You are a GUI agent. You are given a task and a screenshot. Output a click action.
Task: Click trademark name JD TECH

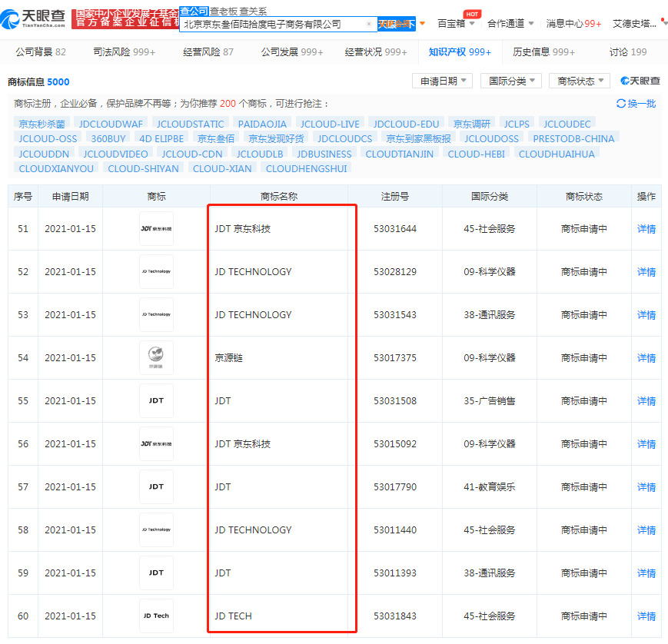[x=233, y=616]
